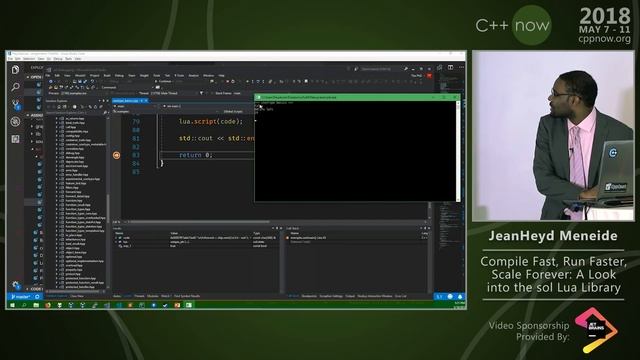
Task: Open the File menu in VS Code menu bar
Action: (x=10, y=59)
